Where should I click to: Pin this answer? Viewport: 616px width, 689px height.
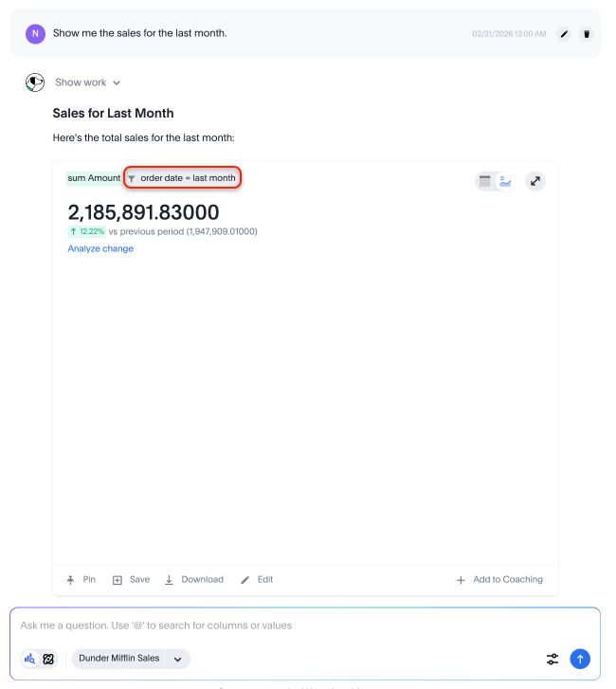82,579
